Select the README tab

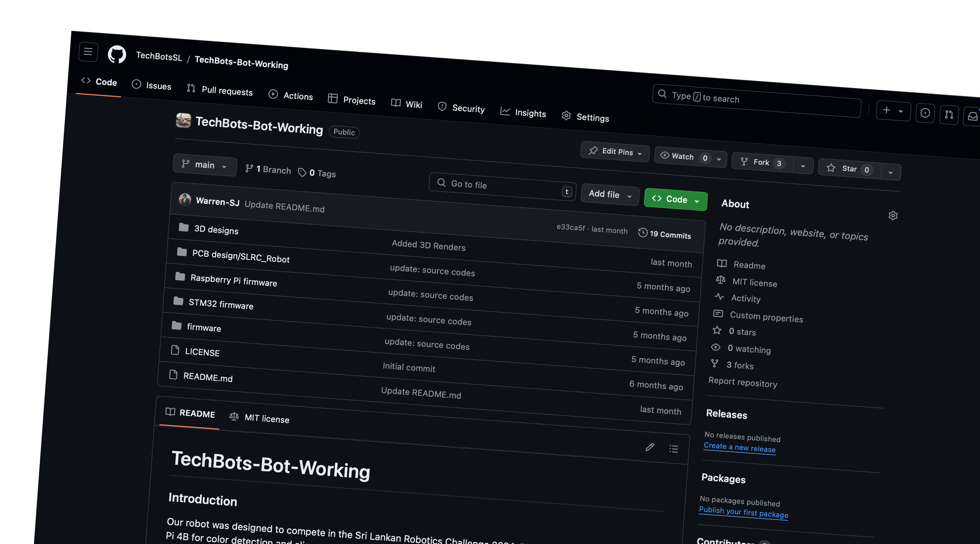pos(190,413)
